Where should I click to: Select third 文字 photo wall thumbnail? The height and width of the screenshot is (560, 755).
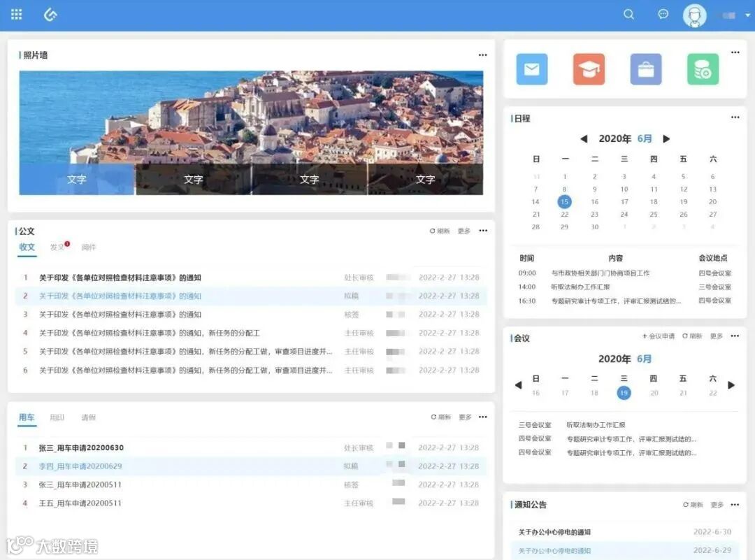309,179
